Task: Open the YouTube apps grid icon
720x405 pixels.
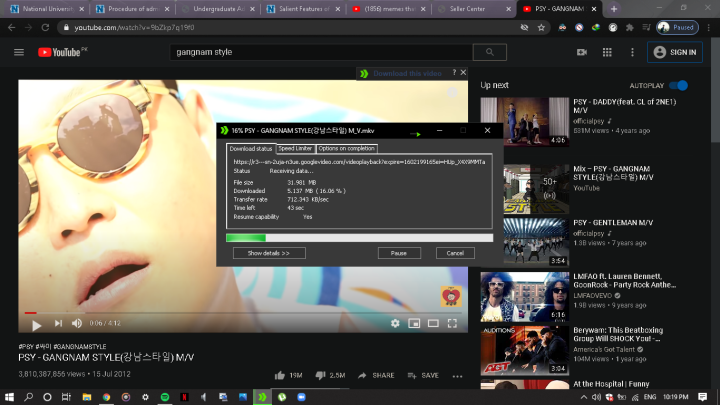Action: coord(607,52)
